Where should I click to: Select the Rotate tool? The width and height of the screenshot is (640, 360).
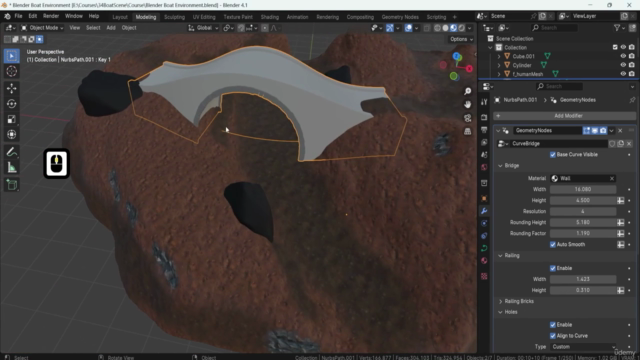[x=11, y=104]
